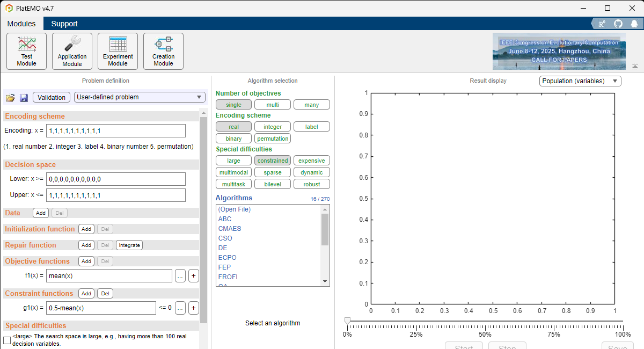Screen dimensions: 644x349
Task: Toggle the bilevel difficulty filter
Action: coord(273,184)
